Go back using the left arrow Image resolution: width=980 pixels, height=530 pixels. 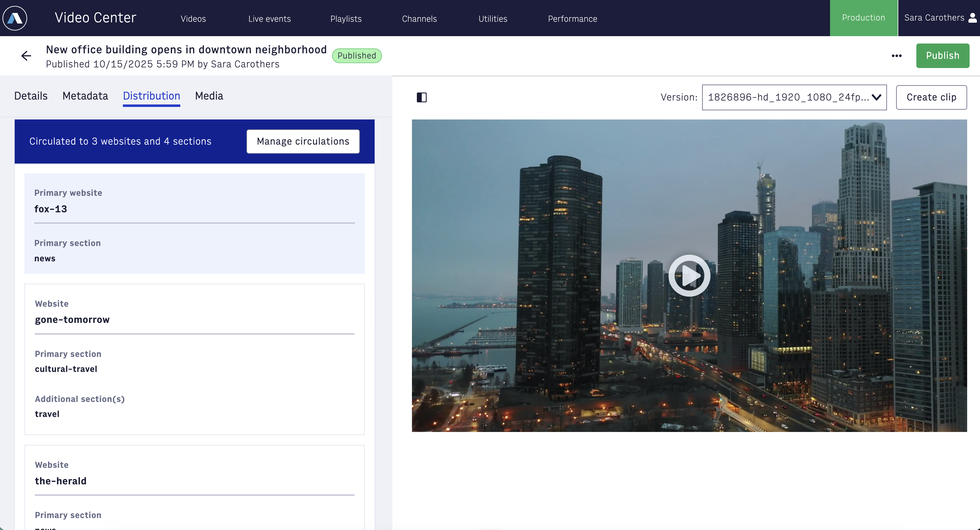pyautogui.click(x=26, y=56)
